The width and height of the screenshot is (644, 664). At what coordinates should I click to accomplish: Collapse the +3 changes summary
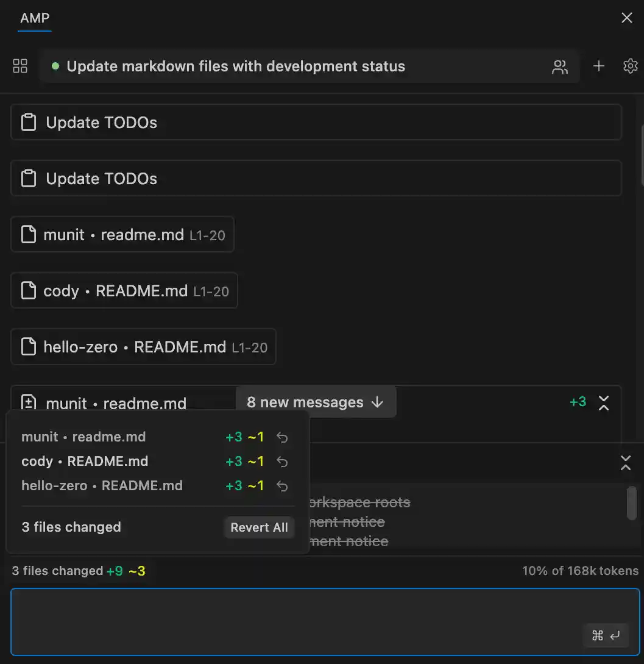coord(604,403)
